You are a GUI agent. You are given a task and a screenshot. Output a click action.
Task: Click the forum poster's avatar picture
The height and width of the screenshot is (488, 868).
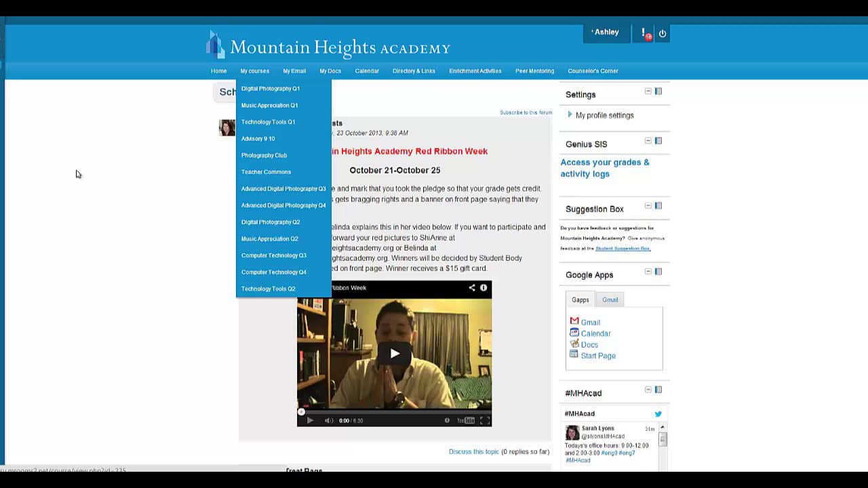(x=227, y=127)
